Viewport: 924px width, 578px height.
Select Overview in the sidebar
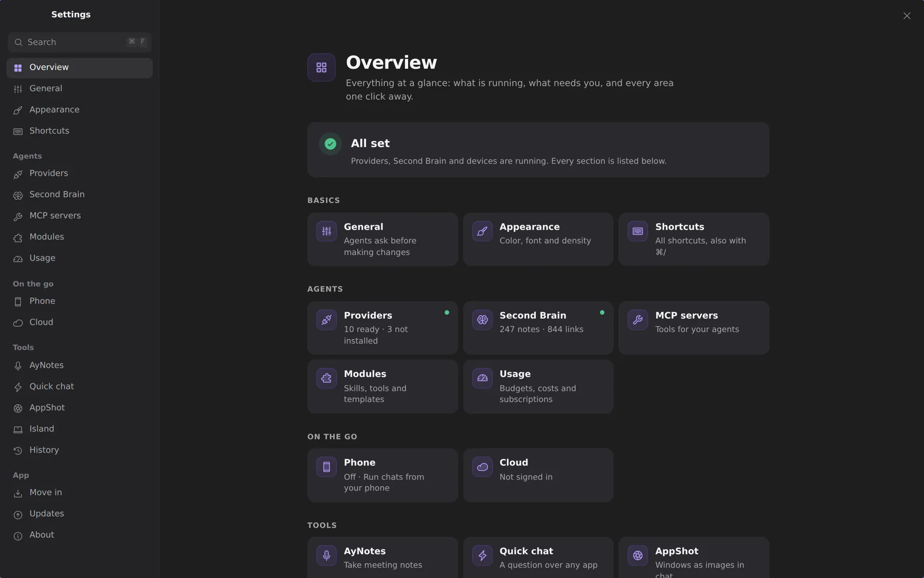click(80, 68)
